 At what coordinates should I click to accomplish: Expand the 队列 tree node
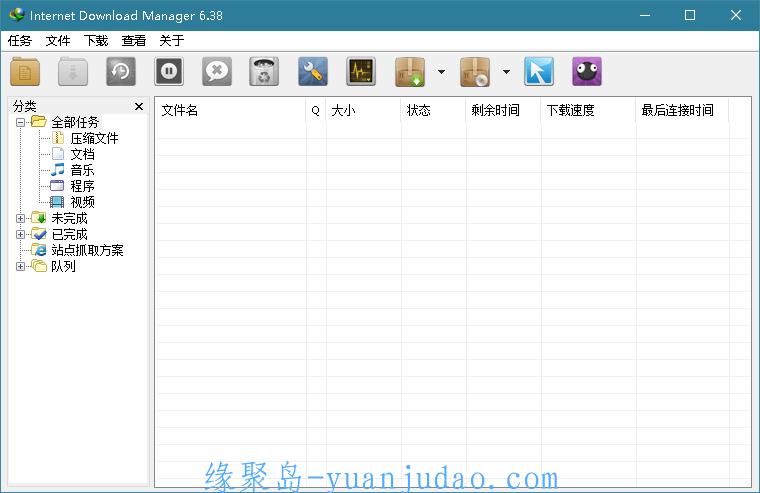click(x=20, y=266)
